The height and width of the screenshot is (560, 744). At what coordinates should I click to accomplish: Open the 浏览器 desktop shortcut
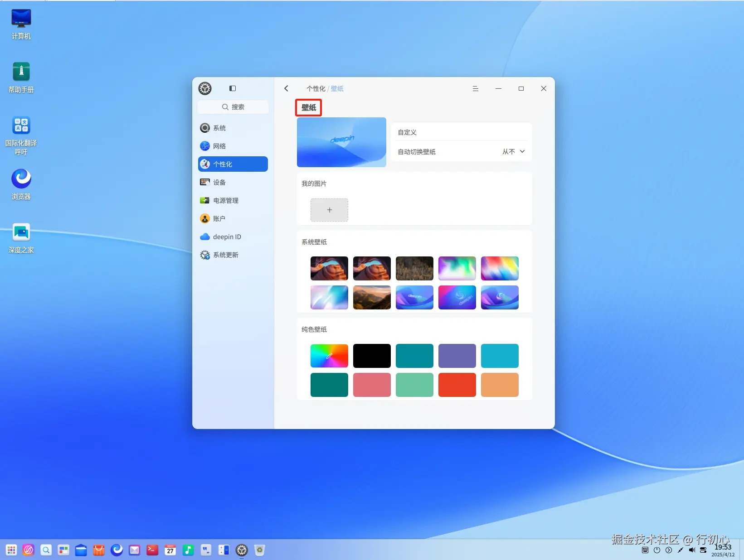click(x=21, y=184)
